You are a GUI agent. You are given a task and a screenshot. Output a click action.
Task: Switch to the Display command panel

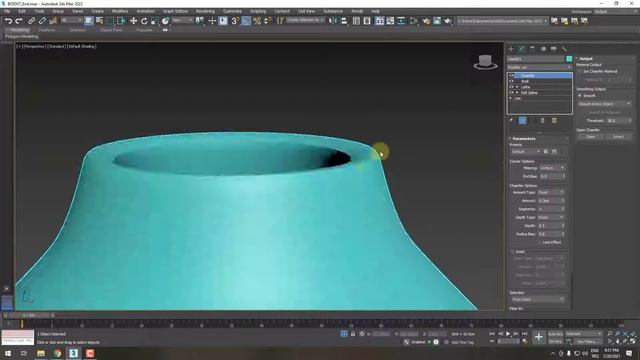[553, 49]
